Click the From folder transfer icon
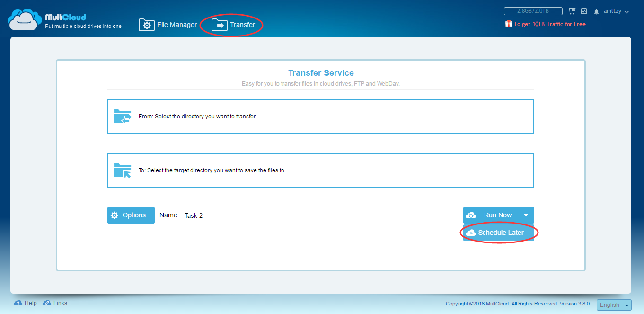Image resolution: width=644 pixels, height=314 pixels. [123, 116]
